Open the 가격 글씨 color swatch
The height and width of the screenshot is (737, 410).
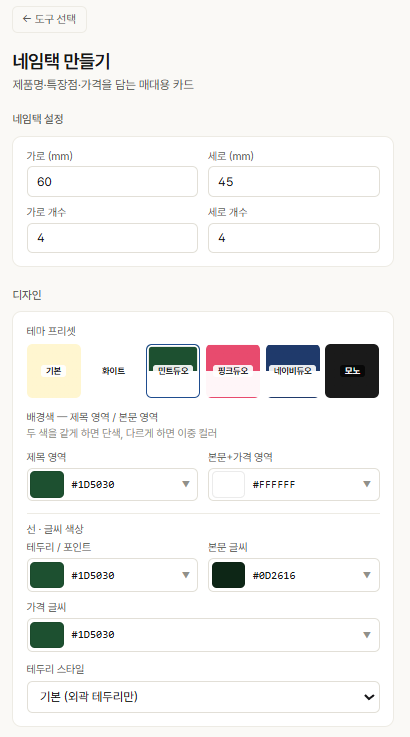(x=47, y=635)
